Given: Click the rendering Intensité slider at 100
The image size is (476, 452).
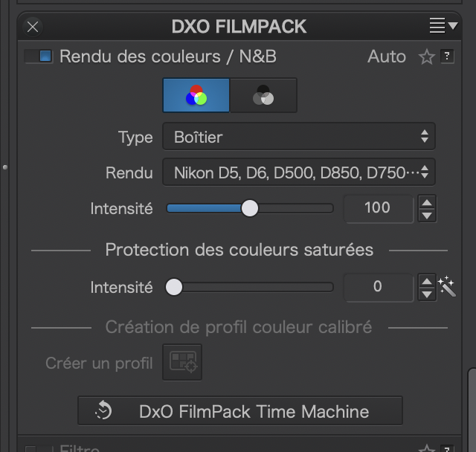Looking at the screenshot, I should (250, 208).
